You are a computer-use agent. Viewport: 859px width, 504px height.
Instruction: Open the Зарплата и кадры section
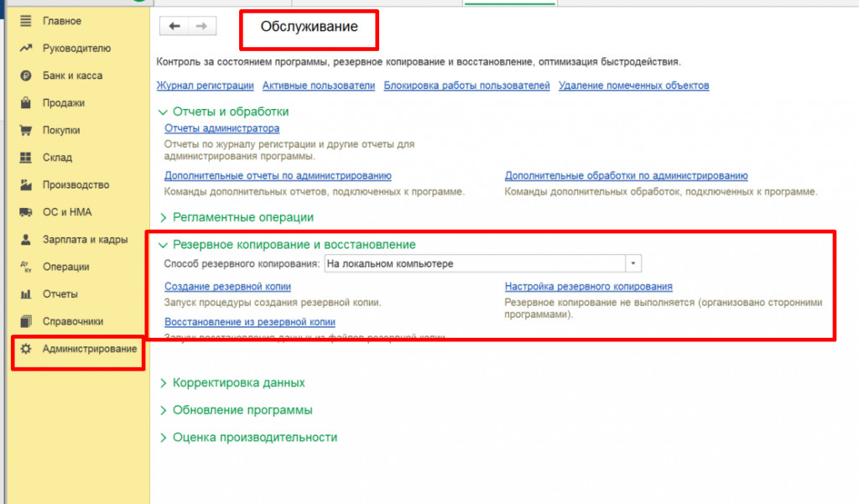pyautogui.click(x=85, y=239)
